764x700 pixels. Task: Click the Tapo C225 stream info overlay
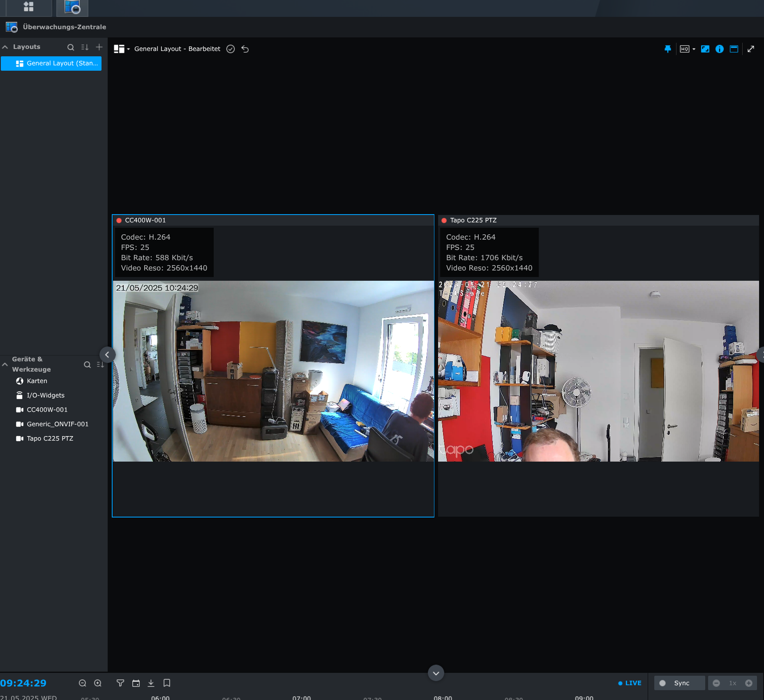coord(489,252)
